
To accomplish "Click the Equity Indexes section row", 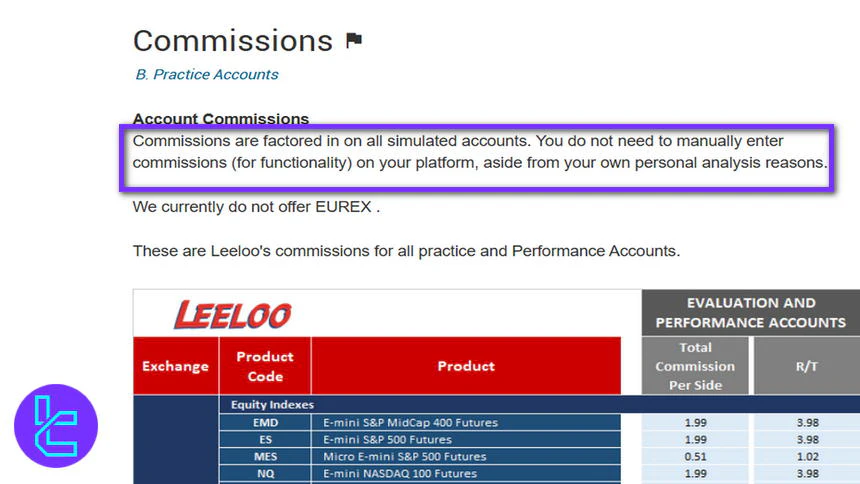I will tap(273, 405).
